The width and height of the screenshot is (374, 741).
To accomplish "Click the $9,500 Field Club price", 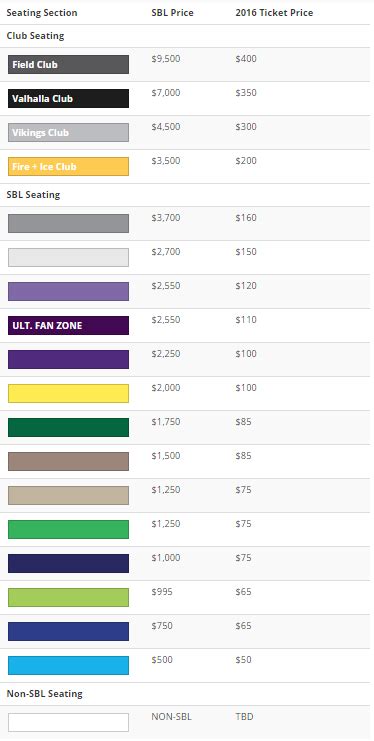I will 166,59.
